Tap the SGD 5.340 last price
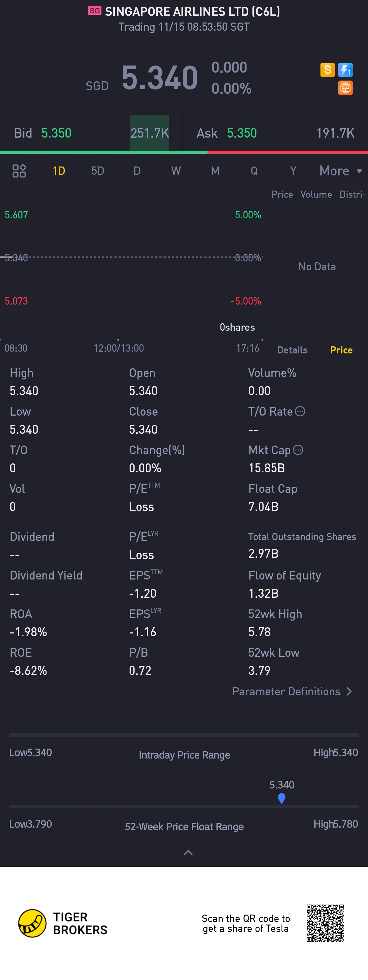Image resolution: width=368 pixels, height=980 pixels. click(x=141, y=78)
